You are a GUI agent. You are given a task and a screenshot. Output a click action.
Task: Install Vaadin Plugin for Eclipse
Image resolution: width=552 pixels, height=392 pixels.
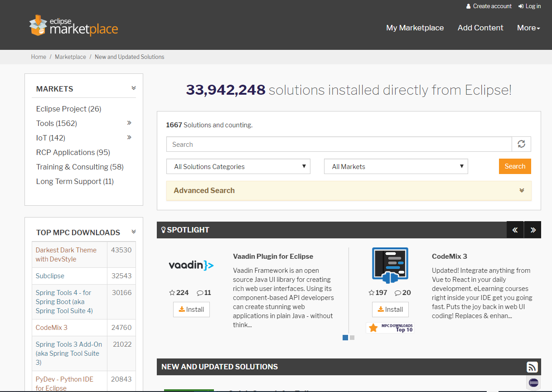tap(191, 310)
